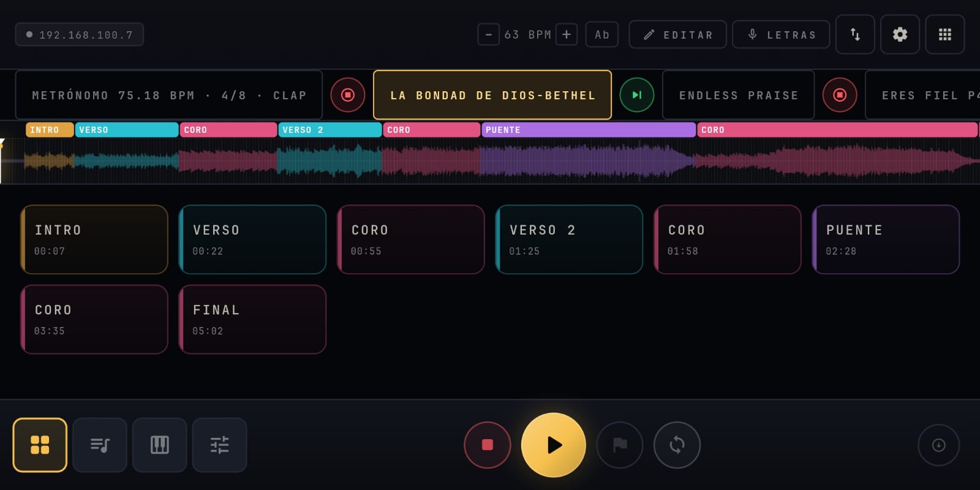Open the PUENTE 02:28 section card
The height and width of the screenshot is (490, 980).
pos(886,239)
